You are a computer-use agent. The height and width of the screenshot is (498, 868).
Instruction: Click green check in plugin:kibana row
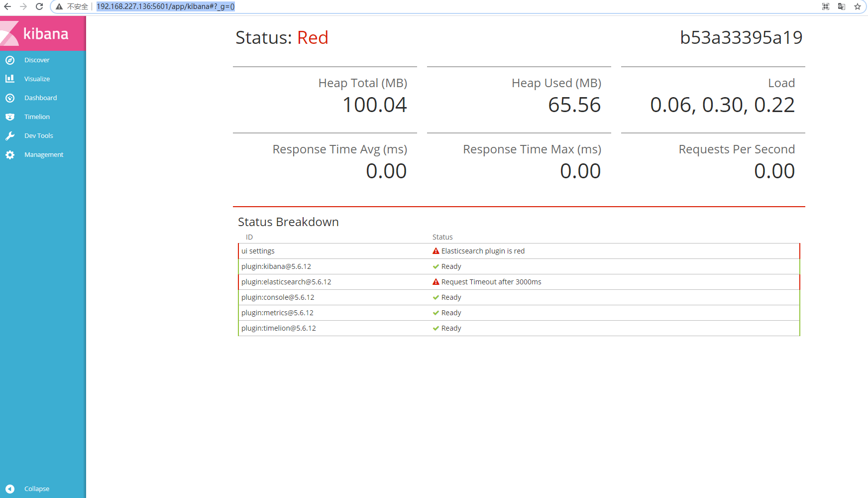pyautogui.click(x=436, y=266)
